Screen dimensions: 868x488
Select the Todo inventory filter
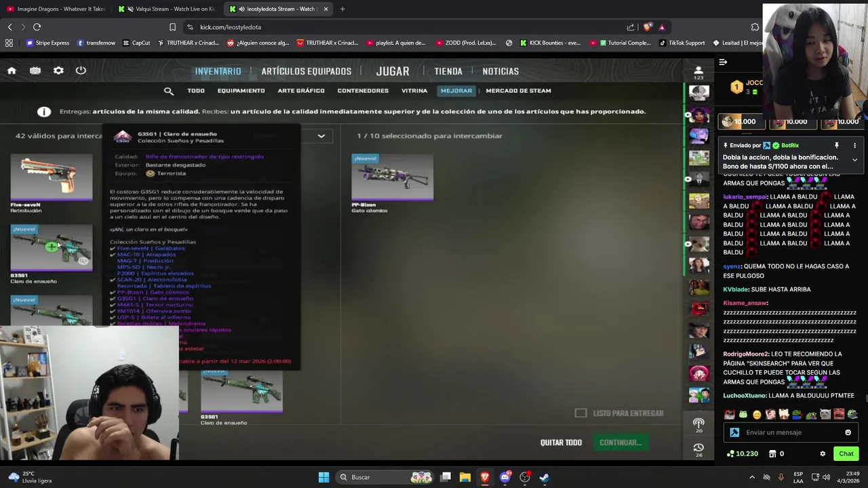(x=196, y=91)
